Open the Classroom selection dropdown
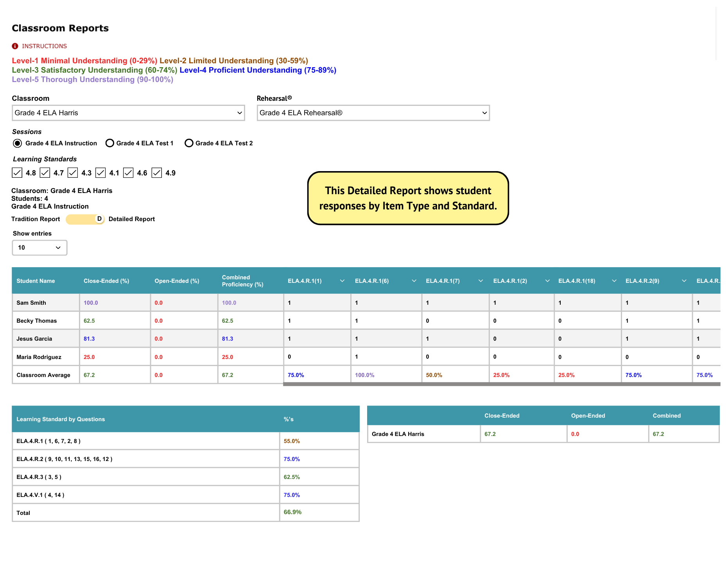Viewport: 728px width, 586px height. point(128,113)
